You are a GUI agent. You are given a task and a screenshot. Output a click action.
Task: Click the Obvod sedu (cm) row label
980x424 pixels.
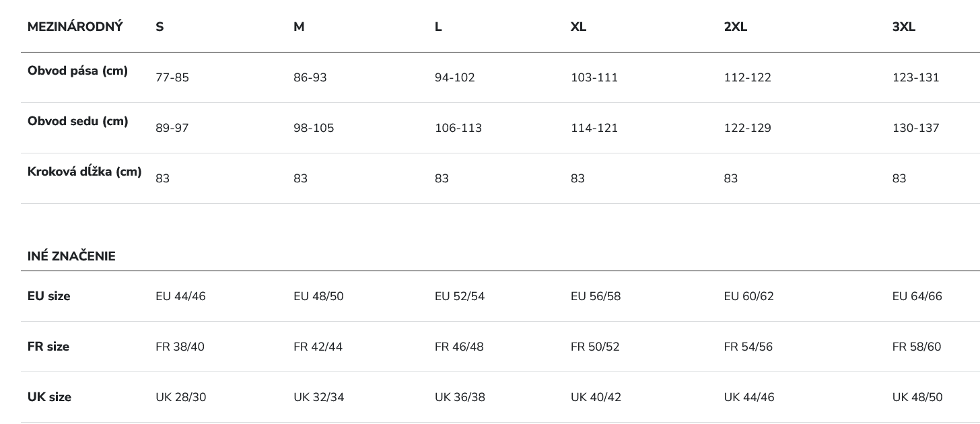point(77,121)
